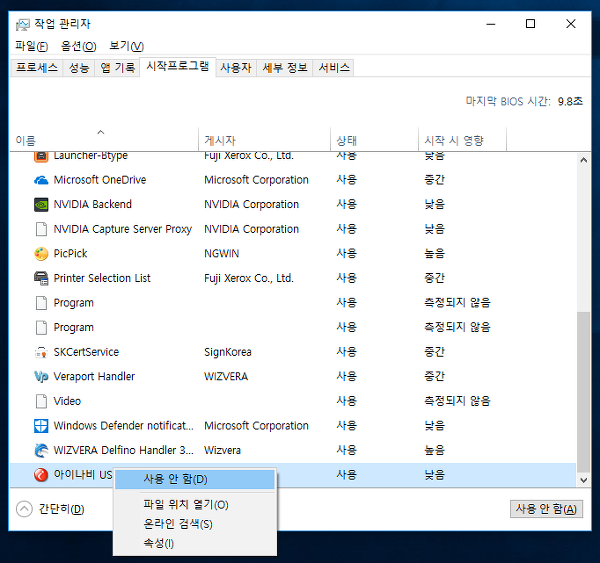Sort by the 게시자 column header
The width and height of the screenshot is (600, 563).
point(264,140)
